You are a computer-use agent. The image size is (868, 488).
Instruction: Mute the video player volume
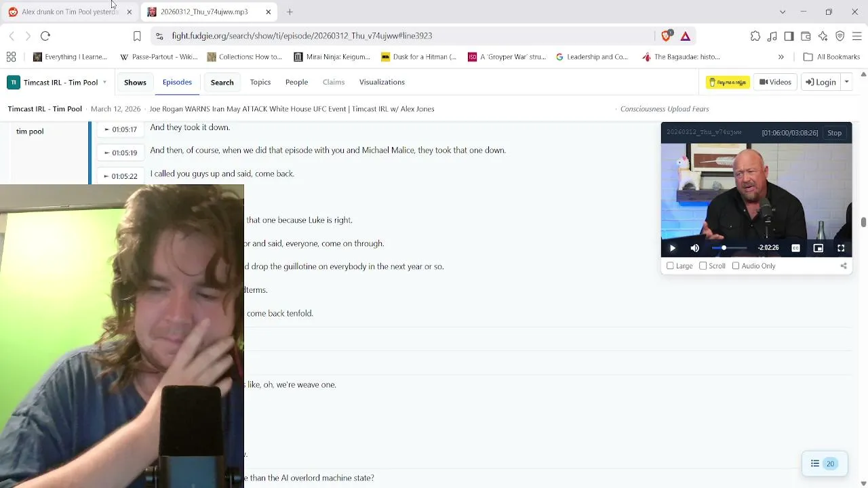pyautogui.click(x=694, y=248)
